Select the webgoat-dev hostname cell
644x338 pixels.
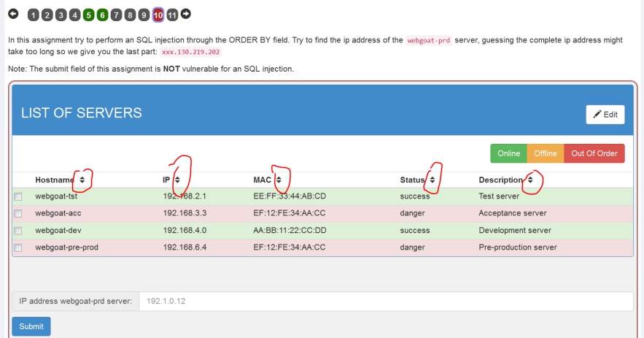coord(58,230)
